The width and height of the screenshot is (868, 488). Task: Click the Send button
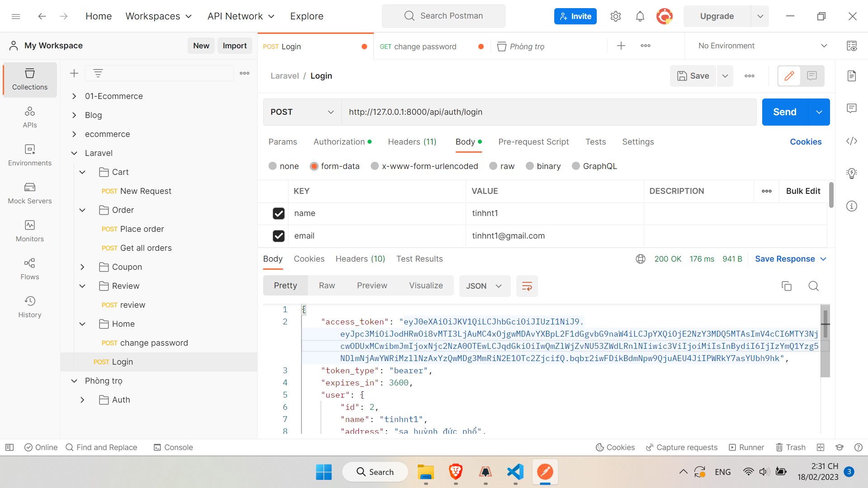pyautogui.click(x=785, y=112)
